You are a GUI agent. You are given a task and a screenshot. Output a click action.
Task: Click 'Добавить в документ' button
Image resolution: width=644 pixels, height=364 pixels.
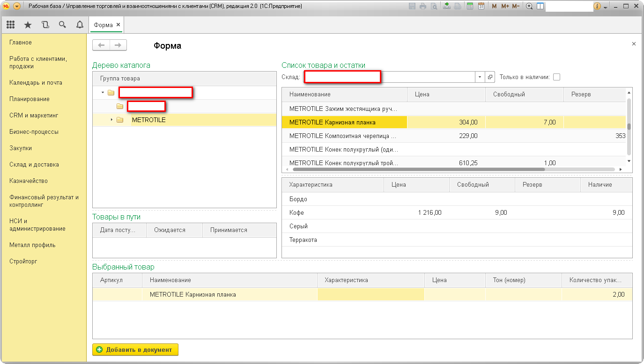click(x=135, y=349)
